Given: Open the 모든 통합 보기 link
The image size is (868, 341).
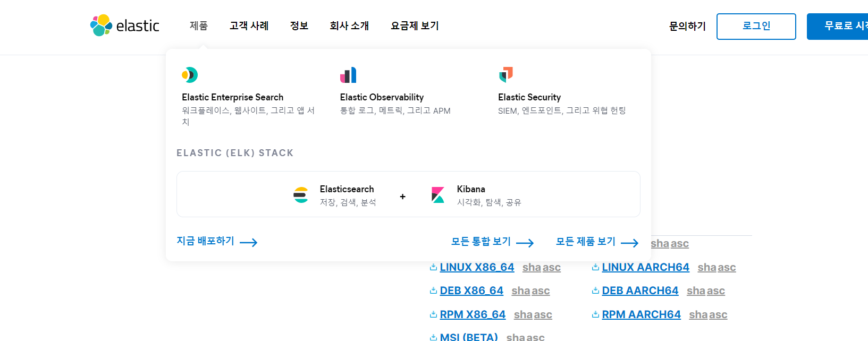Looking at the screenshot, I should (x=492, y=242).
